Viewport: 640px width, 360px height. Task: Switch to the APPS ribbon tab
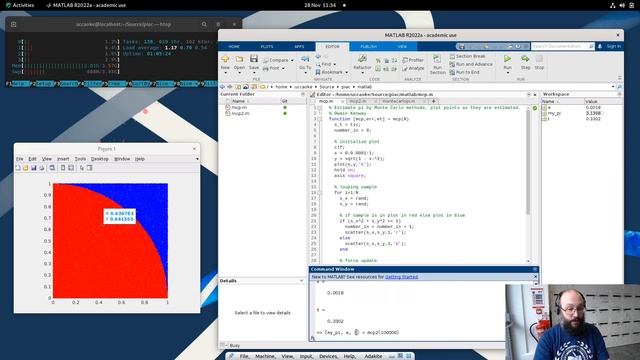299,47
